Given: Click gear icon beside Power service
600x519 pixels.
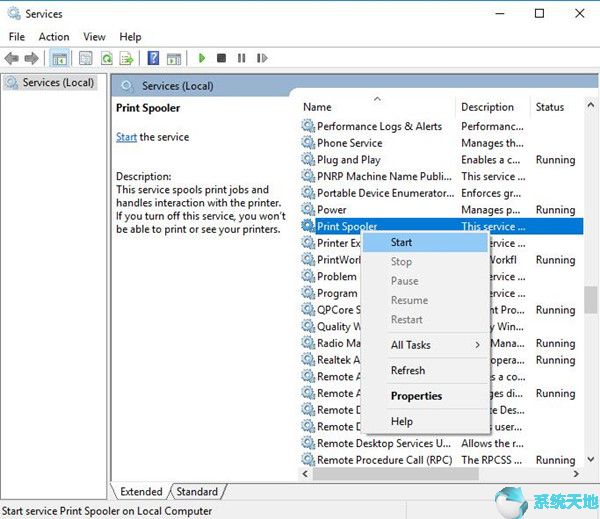Looking at the screenshot, I should pyautogui.click(x=308, y=209).
